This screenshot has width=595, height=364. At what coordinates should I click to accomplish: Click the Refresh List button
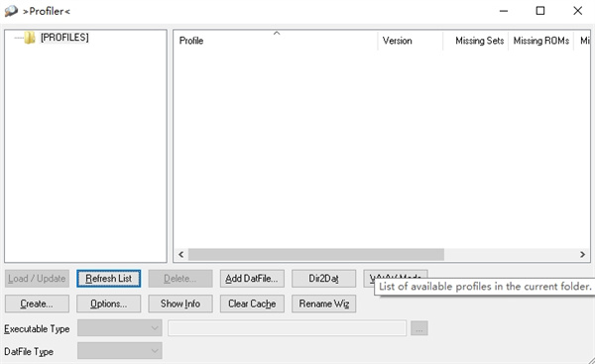(x=108, y=279)
